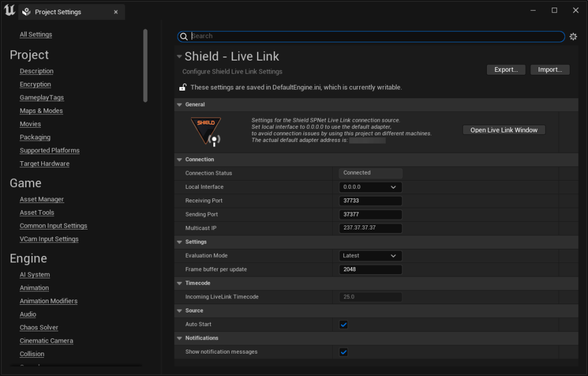Screen dimensions: 588x376
Task: Disable the Auto Start checkbox
Action: [343, 324]
